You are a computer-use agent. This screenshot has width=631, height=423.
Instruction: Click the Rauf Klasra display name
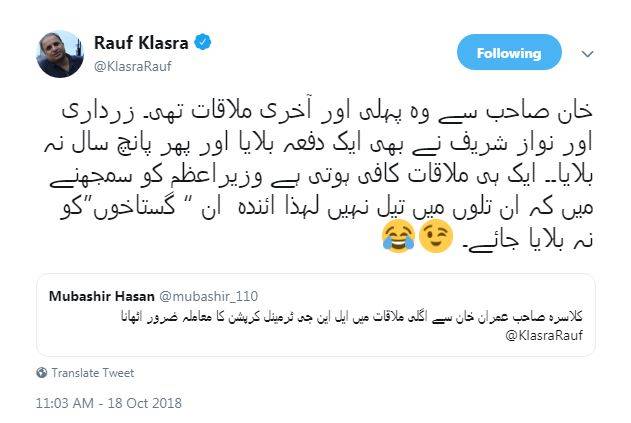click(x=141, y=43)
